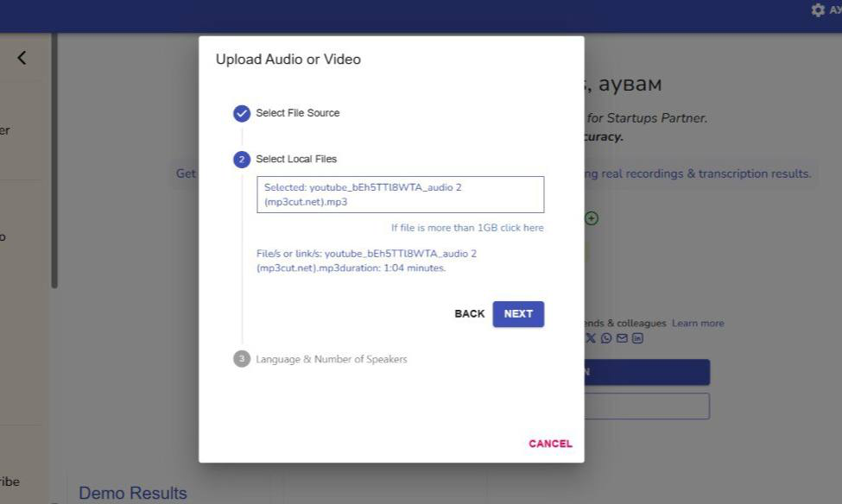Image resolution: width=842 pixels, height=504 pixels.
Task: Share via LinkedIn icon
Action: pyautogui.click(x=637, y=338)
